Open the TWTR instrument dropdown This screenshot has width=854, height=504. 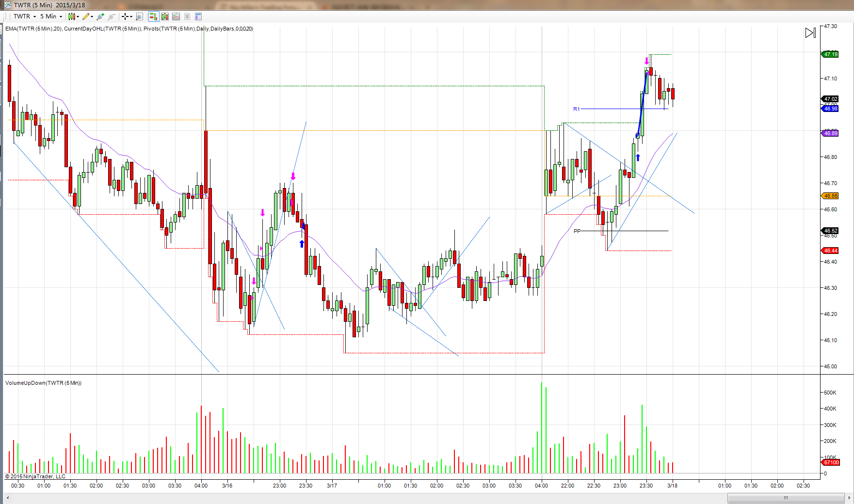pyautogui.click(x=25, y=16)
